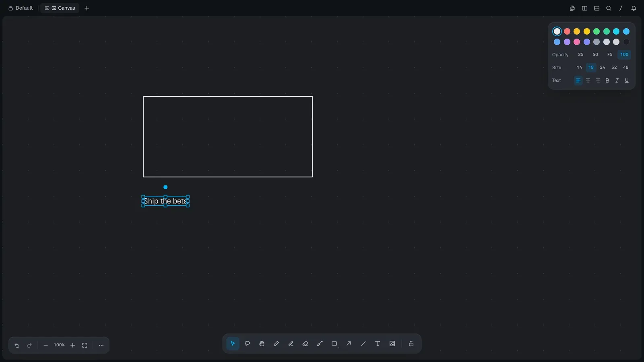Toggle italic text formatting

coord(617,80)
